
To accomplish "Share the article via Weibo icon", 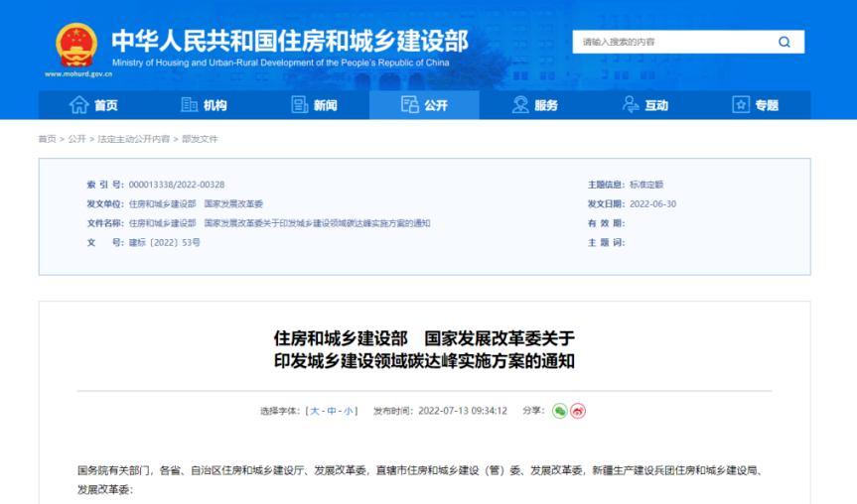I will coord(578,411).
